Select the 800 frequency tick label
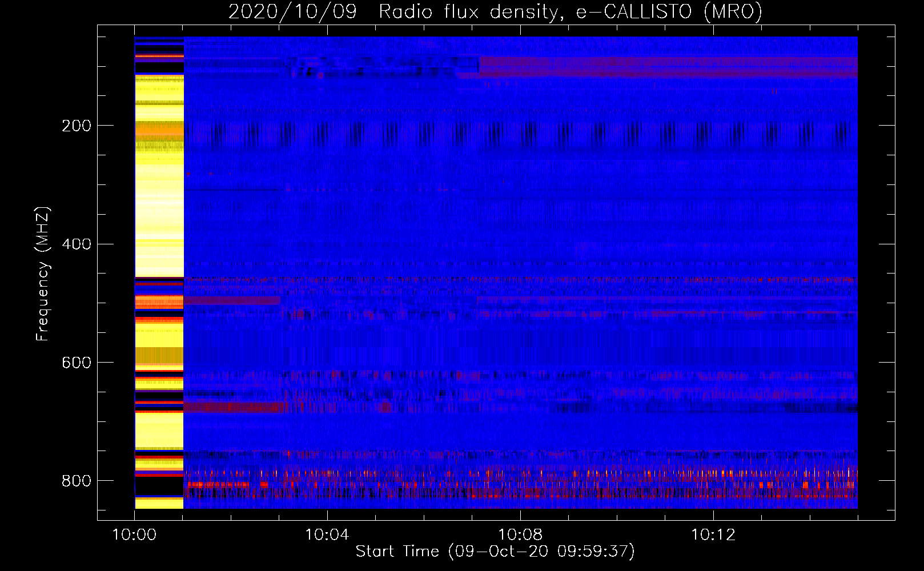The image size is (924, 571). 77,481
